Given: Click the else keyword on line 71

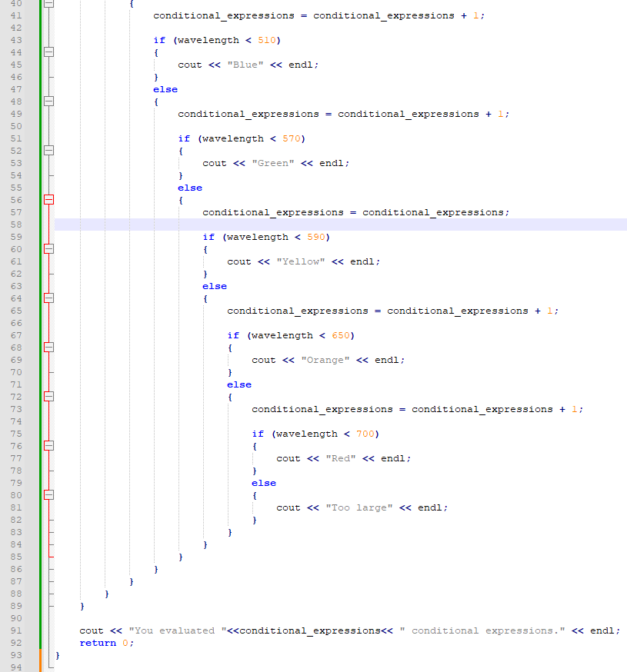Looking at the screenshot, I should click(239, 384).
